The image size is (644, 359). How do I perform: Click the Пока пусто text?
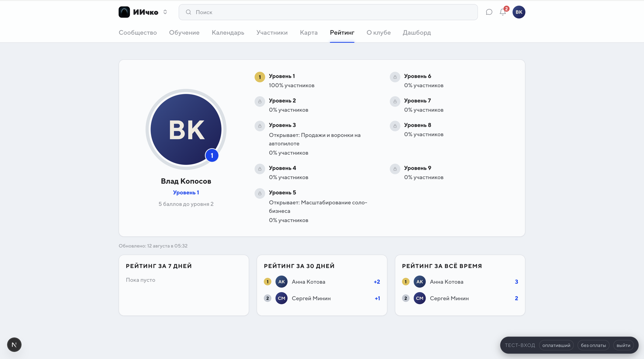[140, 280]
